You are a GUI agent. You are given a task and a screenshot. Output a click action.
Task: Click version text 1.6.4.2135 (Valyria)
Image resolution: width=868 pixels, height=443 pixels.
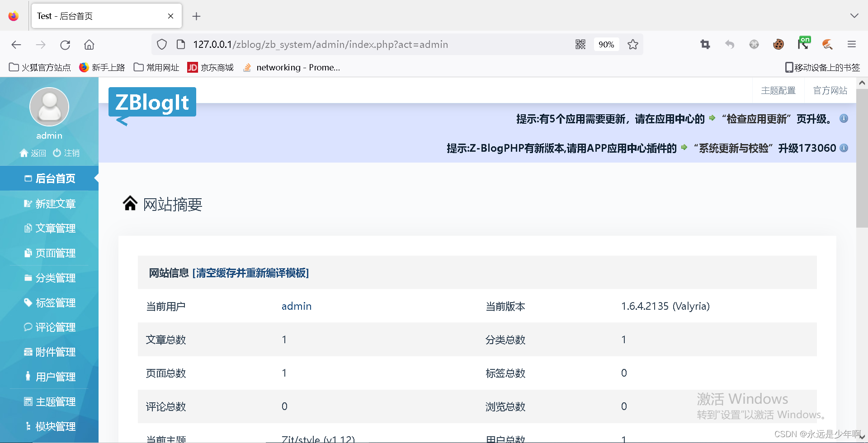coord(665,306)
